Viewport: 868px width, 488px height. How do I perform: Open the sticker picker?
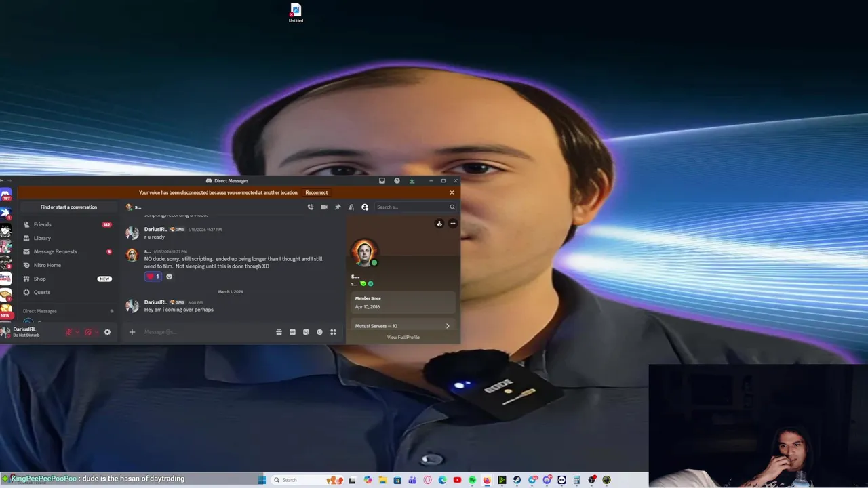(x=306, y=332)
